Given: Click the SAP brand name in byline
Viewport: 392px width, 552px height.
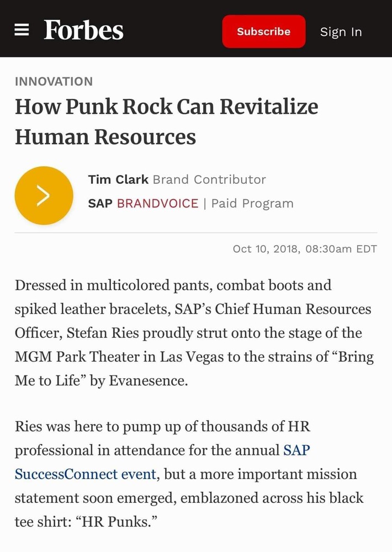Looking at the screenshot, I should [100, 203].
